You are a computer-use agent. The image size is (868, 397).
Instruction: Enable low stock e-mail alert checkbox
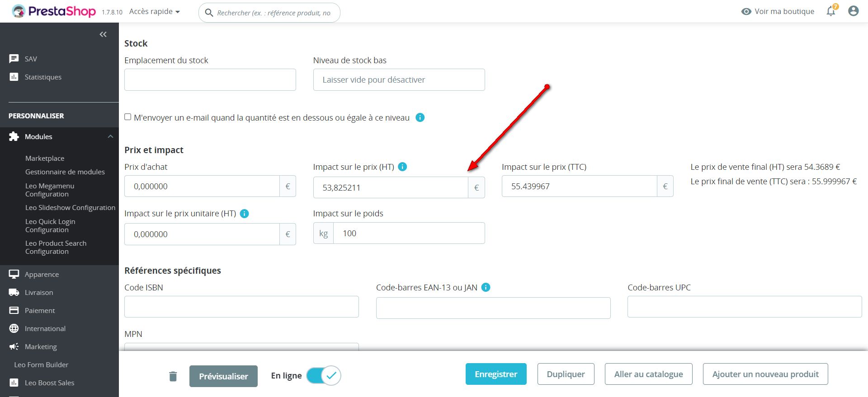coord(128,117)
